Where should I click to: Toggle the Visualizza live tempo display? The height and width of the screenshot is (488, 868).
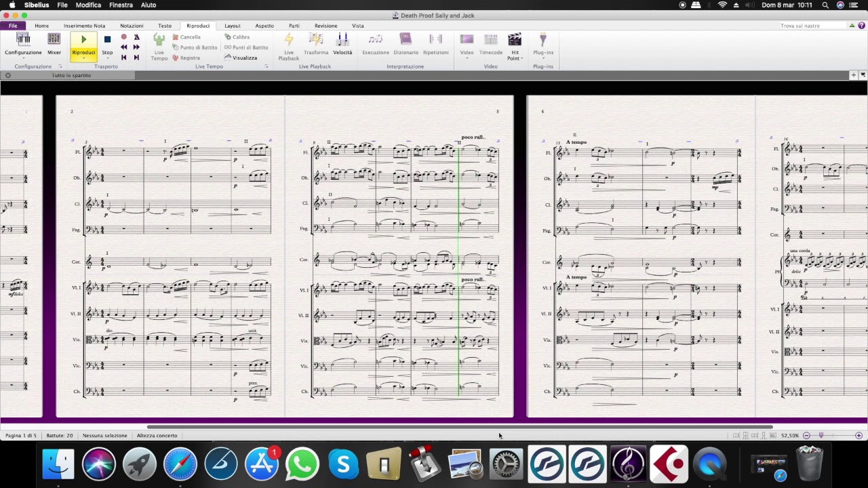point(241,58)
